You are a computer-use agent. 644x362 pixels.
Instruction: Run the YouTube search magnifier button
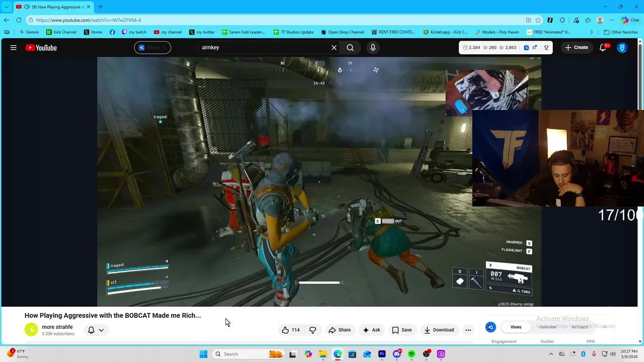pos(350,48)
